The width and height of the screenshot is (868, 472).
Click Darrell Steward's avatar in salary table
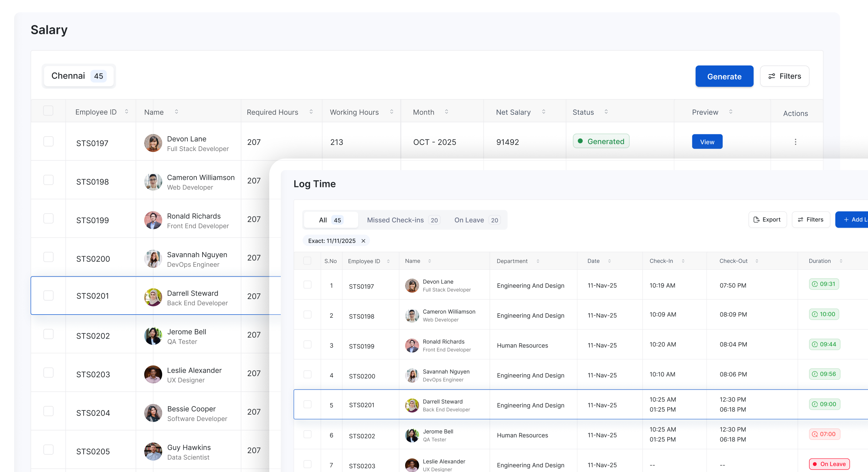pos(153,297)
